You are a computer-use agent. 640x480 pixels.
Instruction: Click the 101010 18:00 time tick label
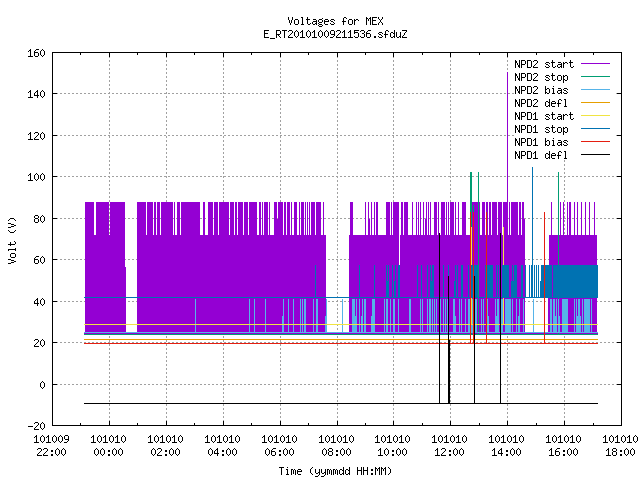620,446
